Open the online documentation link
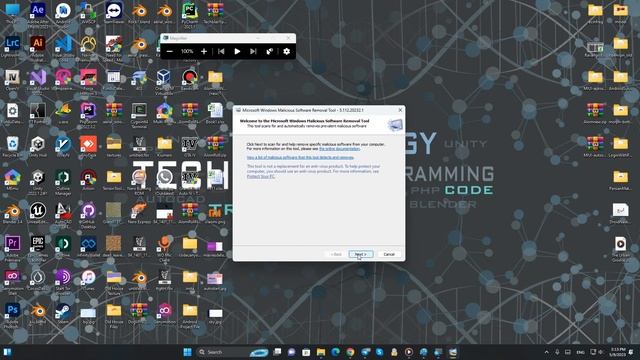 coord(340,149)
